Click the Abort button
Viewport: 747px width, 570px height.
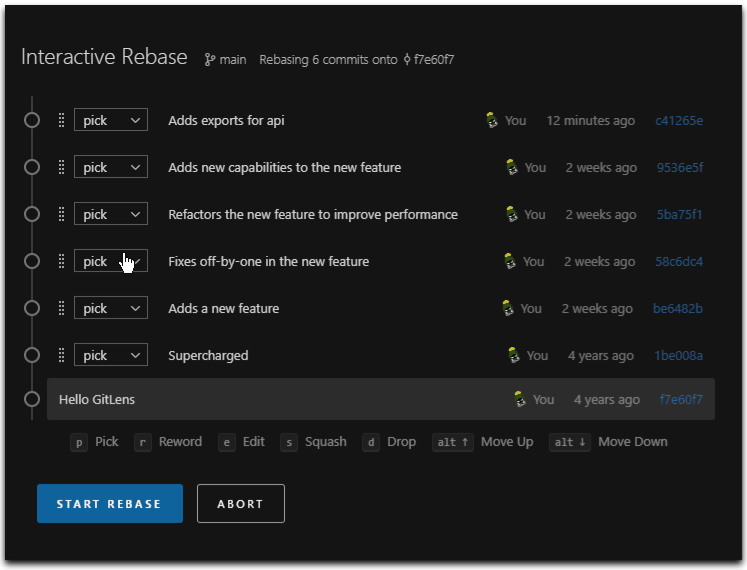[x=240, y=504]
